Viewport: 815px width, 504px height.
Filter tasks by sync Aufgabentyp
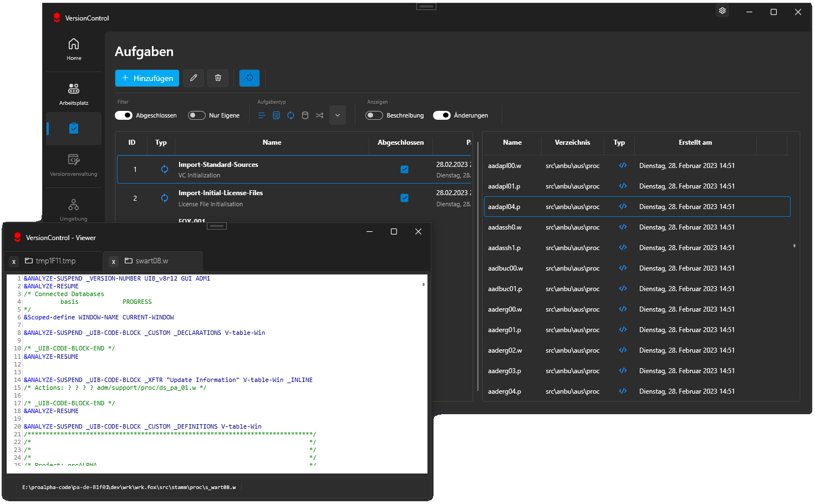[291, 115]
